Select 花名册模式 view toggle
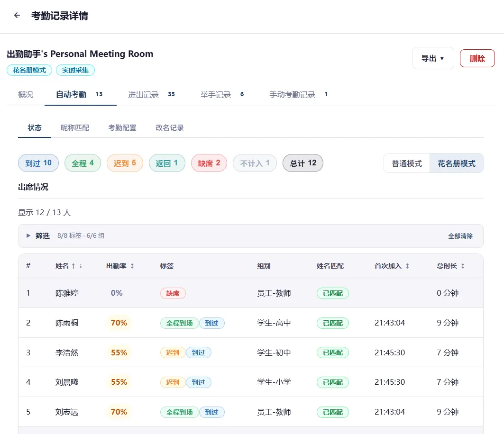 (457, 163)
